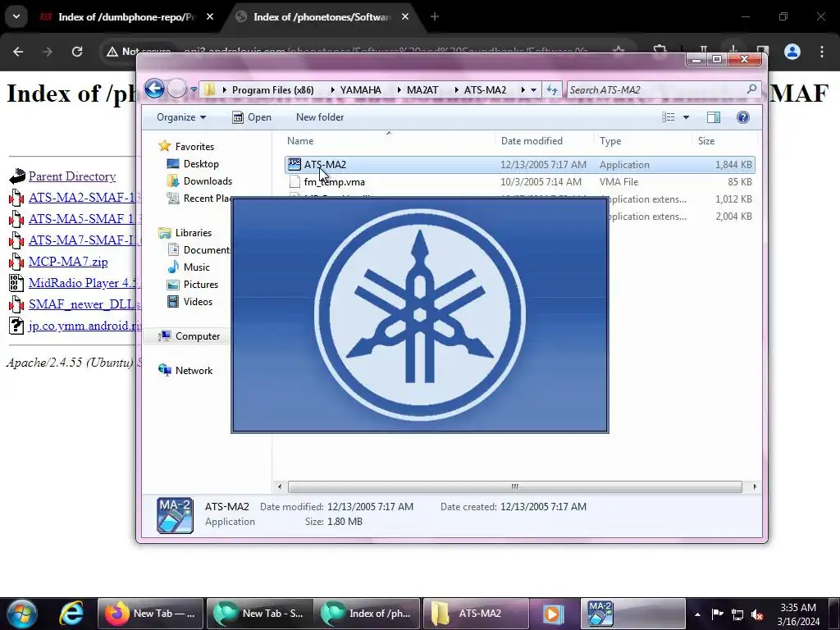The image size is (840, 630).
Task: Close the dumbphone-repo browser tab
Action: [210, 17]
